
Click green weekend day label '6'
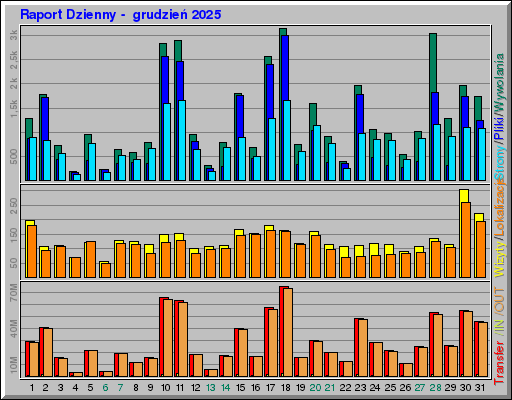click(x=105, y=388)
